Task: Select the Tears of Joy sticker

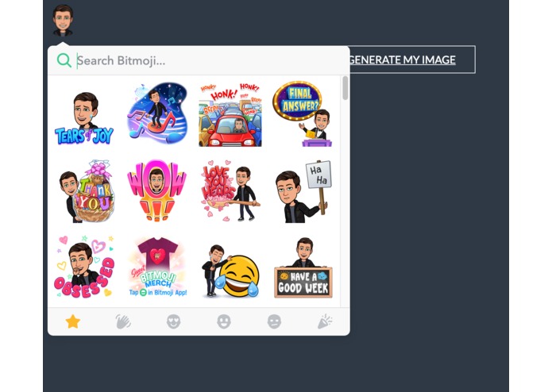Action: pyautogui.click(x=84, y=117)
